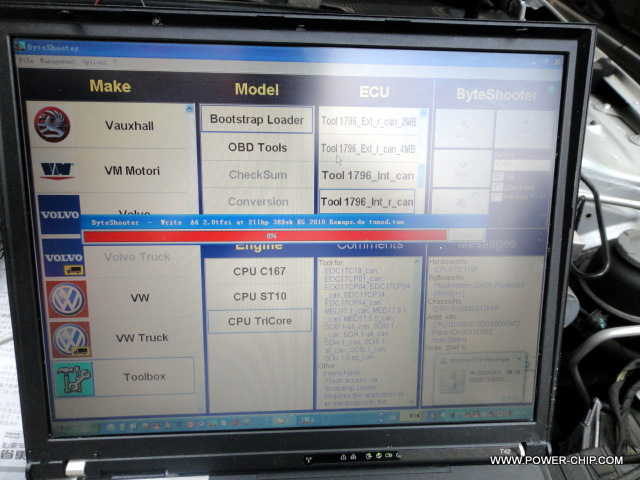Open the Toolbox tools icon
Viewport: 640px width, 480px height.
tap(73, 378)
